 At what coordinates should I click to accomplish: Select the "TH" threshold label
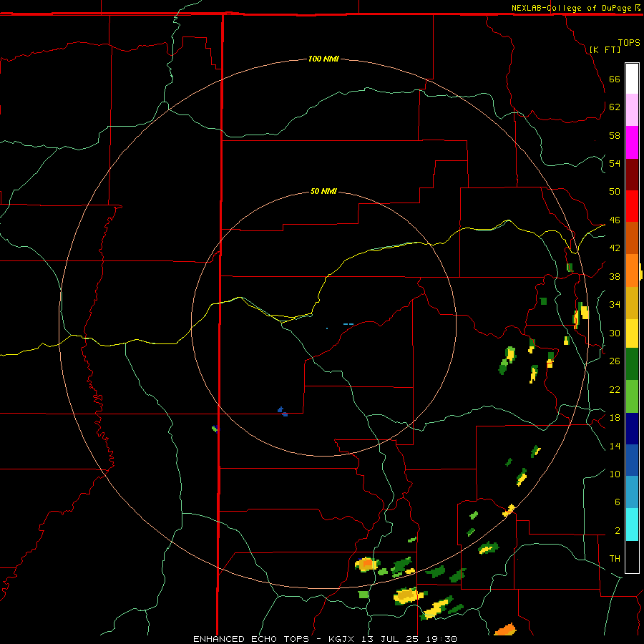pos(615,559)
